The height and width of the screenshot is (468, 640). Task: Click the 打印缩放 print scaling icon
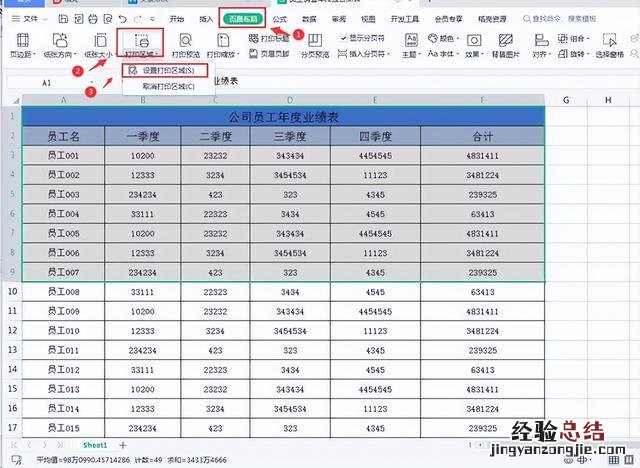[223, 41]
